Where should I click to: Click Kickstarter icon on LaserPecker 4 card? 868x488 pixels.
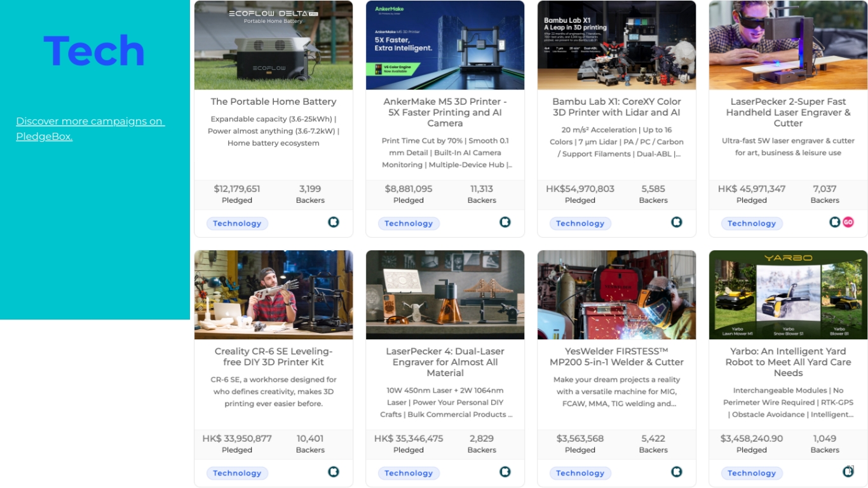(x=505, y=472)
